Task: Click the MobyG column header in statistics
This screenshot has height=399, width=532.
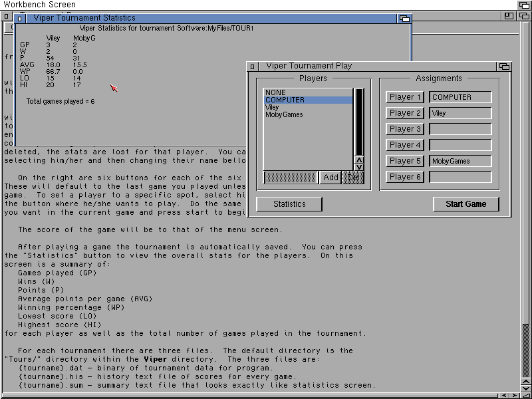Action: 84,39
